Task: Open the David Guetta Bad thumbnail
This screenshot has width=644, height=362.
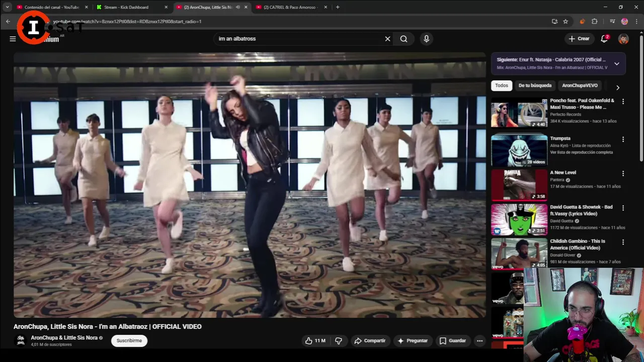Action: [519, 219]
